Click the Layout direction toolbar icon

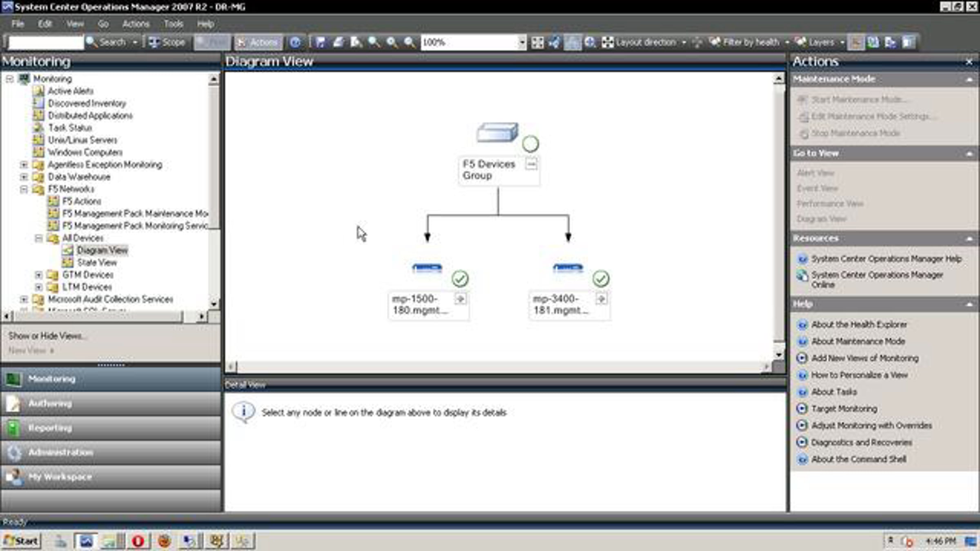(x=608, y=42)
